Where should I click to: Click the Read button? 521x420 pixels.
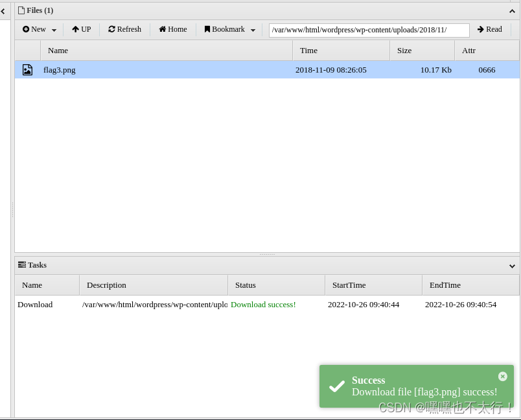[489, 29]
